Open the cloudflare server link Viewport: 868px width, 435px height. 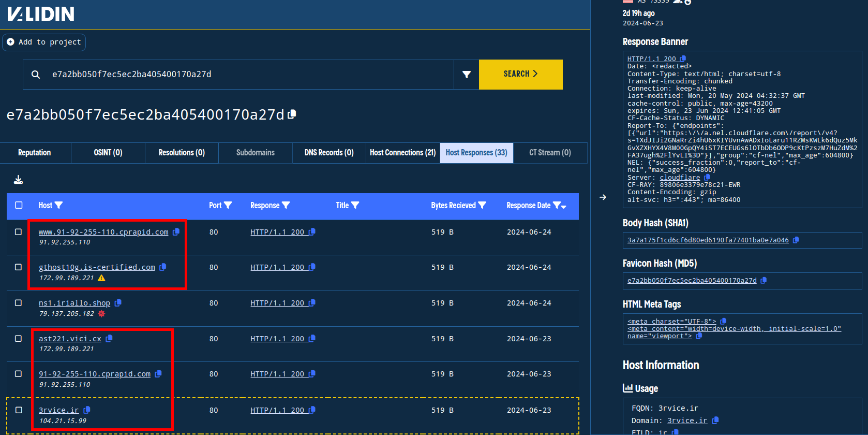tap(680, 177)
